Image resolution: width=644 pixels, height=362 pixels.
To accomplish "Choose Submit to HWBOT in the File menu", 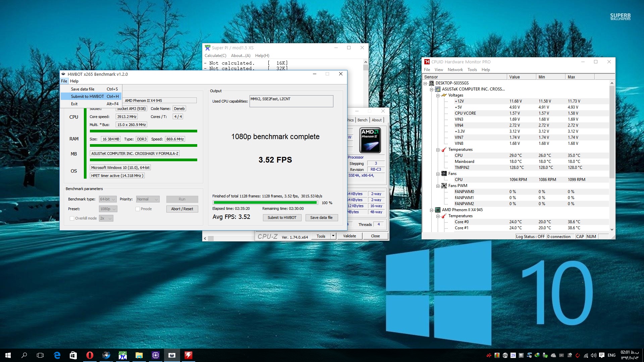I will pos(91,97).
